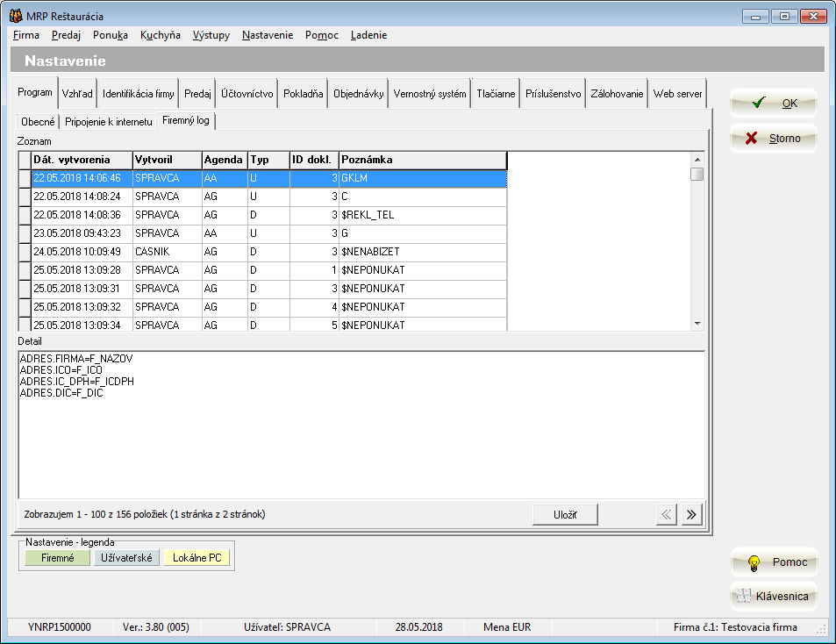Click the MRP Reštaurácia app icon in title bar
Image resolution: width=836 pixels, height=644 pixels.
(x=15, y=16)
